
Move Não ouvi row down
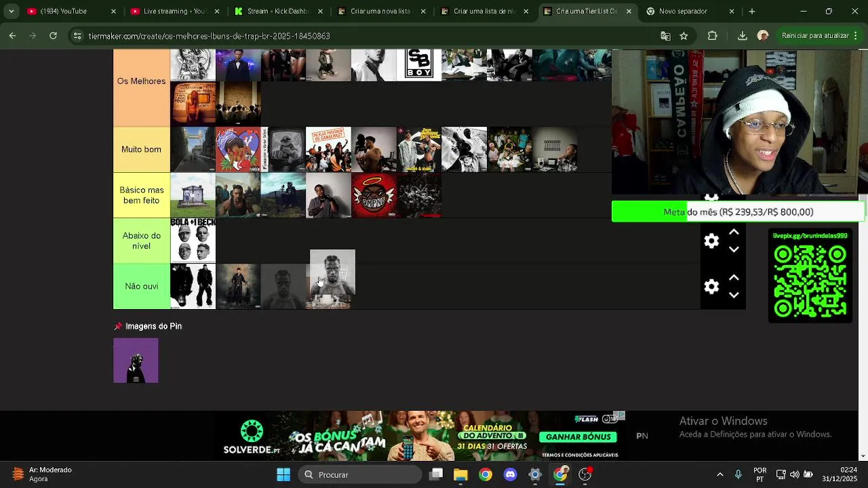coord(734,295)
